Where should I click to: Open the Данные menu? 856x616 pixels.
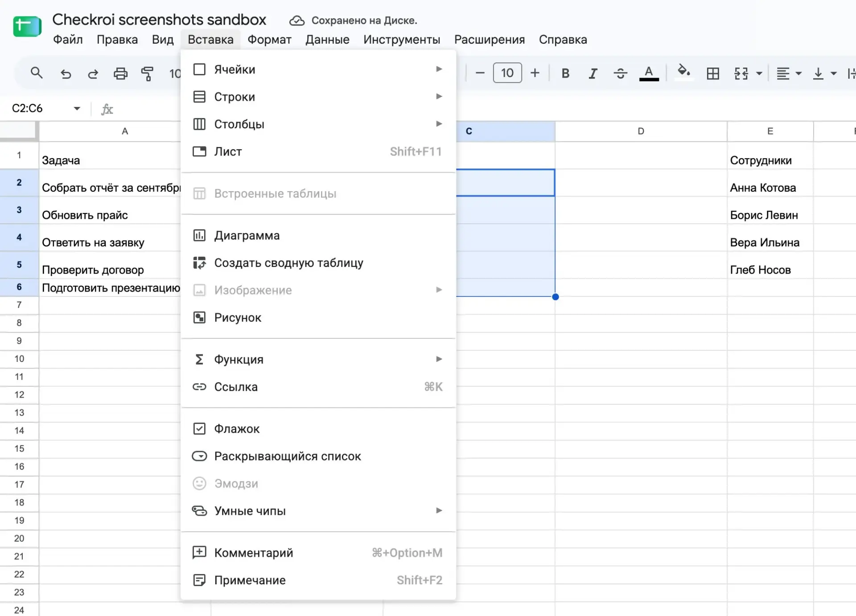[327, 40]
